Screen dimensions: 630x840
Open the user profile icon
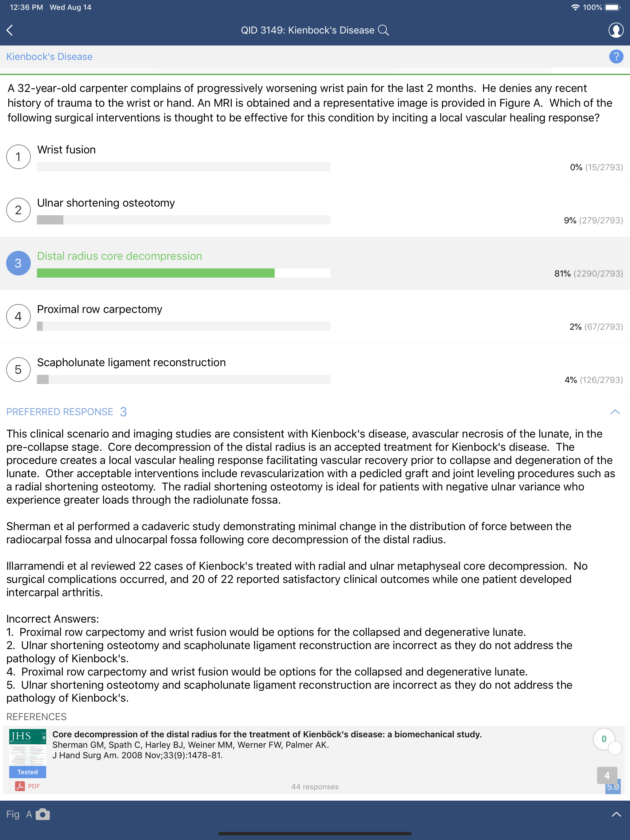[616, 30]
